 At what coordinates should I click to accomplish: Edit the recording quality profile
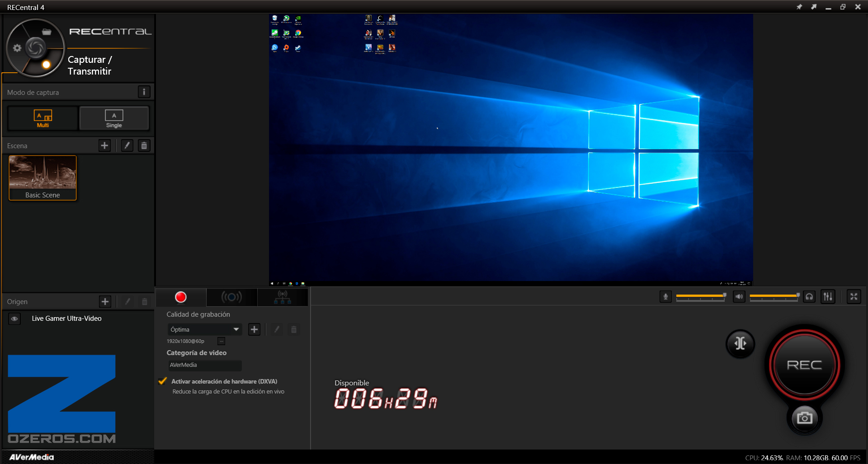click(277, 329)
